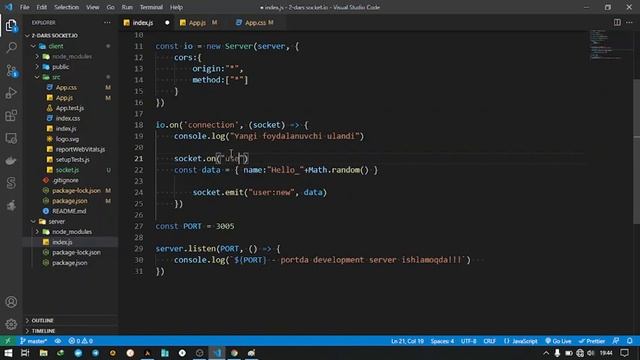Image resolution: width=640 pixels, height=360 pixels.
Task: Place cursor on line 27 PORT declaration
Action: coord(195,226)
